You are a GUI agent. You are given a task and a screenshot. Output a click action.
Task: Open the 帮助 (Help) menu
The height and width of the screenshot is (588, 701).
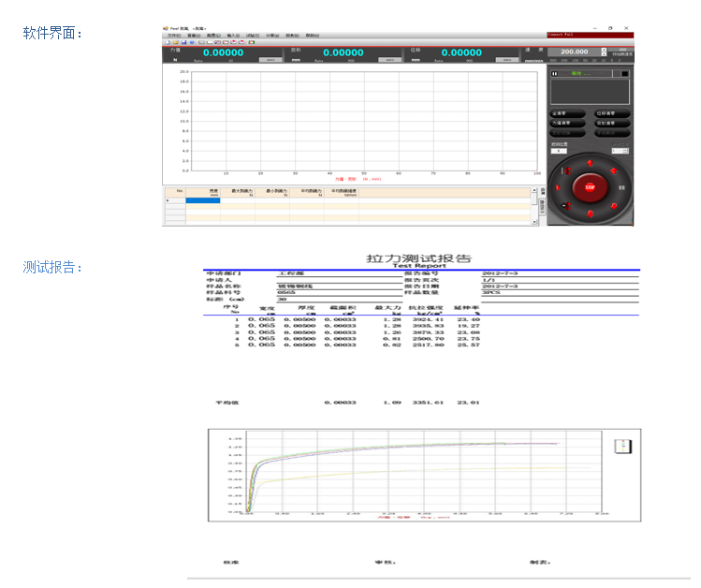pos(313,36)
